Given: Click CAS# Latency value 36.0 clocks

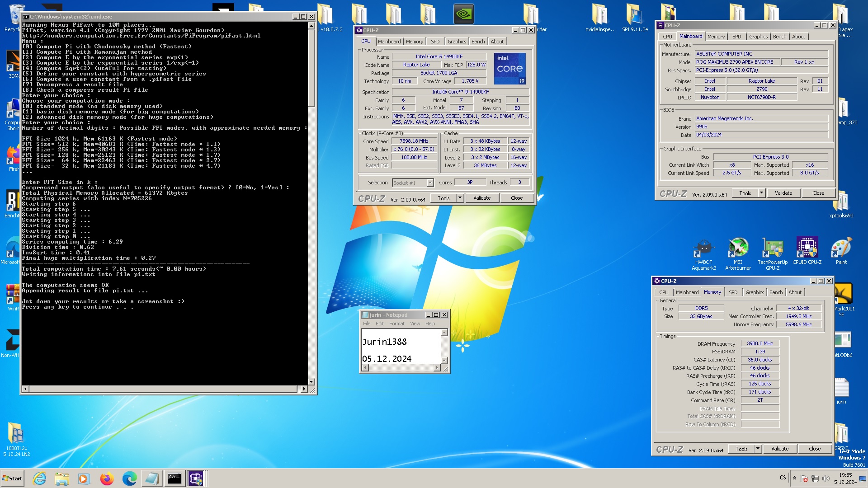Looking at the screenshot, I should [760, 360].
